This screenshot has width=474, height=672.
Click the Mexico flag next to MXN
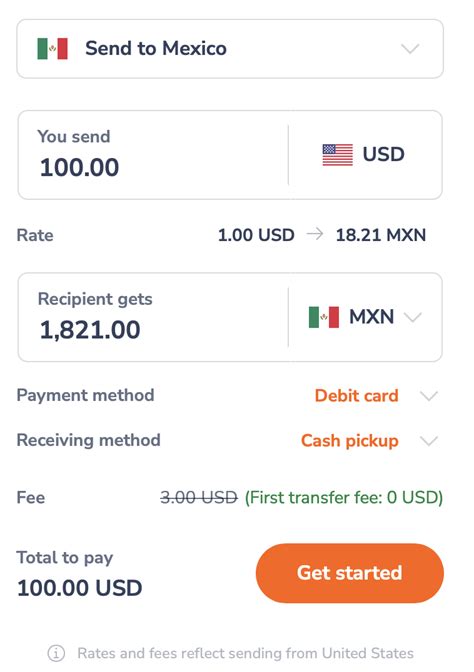tap(324, 317)
